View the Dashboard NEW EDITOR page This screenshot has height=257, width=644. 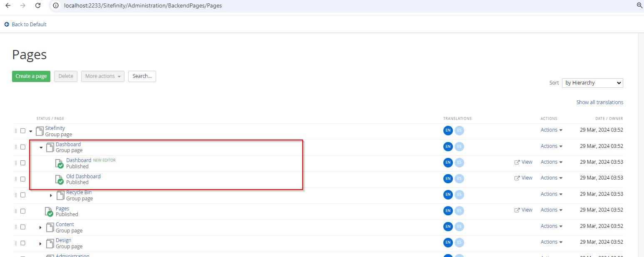coord(523,162)
